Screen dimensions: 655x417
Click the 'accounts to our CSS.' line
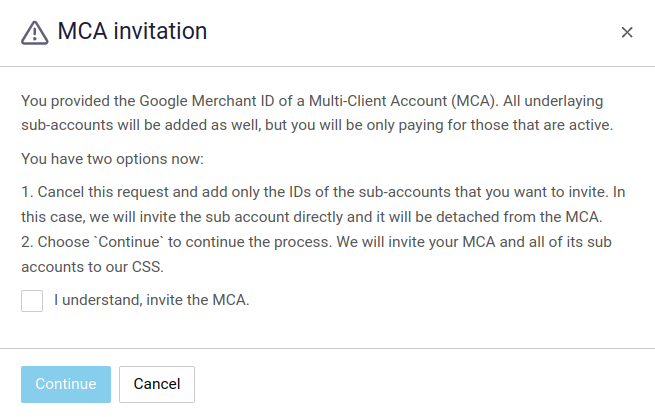[x=92, y=267]
